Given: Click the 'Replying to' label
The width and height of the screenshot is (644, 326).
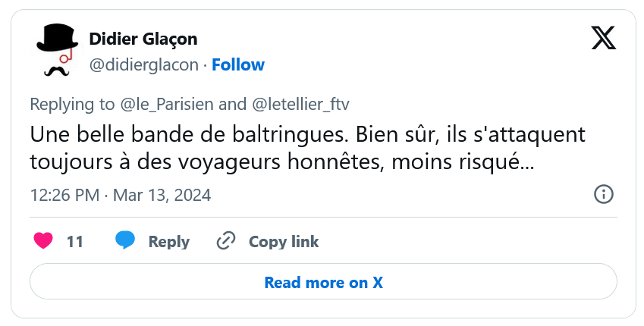Looking at the screenshot, I should tap(72, 105).
